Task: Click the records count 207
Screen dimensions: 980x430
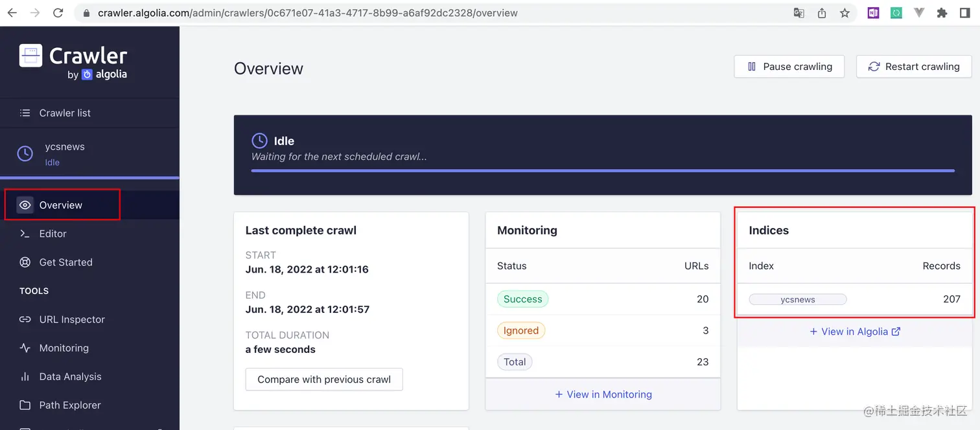Action: tap(952, 299)
